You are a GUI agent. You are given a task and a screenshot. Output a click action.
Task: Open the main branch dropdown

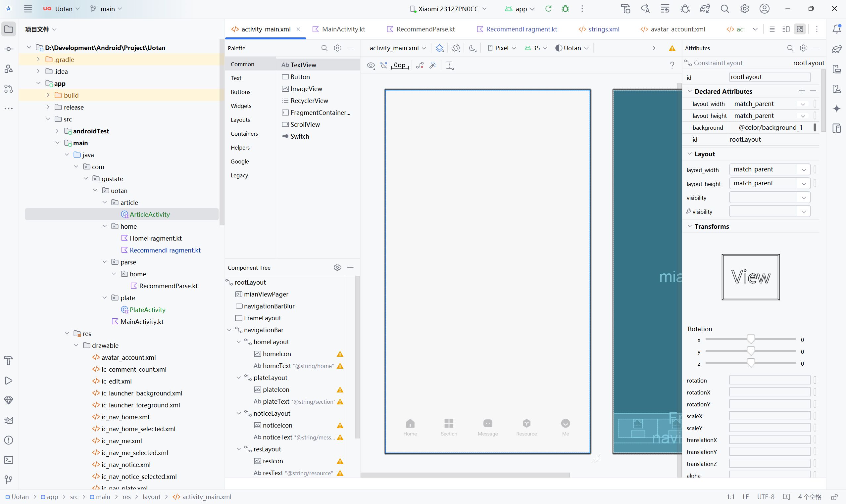point(106,9)
